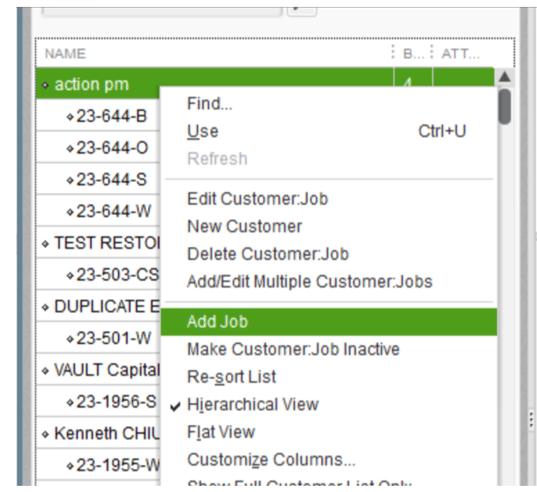Click the diamond icon beside 23-501-W
Viewport: 537px width, 492px height.
tap(70, 339)
